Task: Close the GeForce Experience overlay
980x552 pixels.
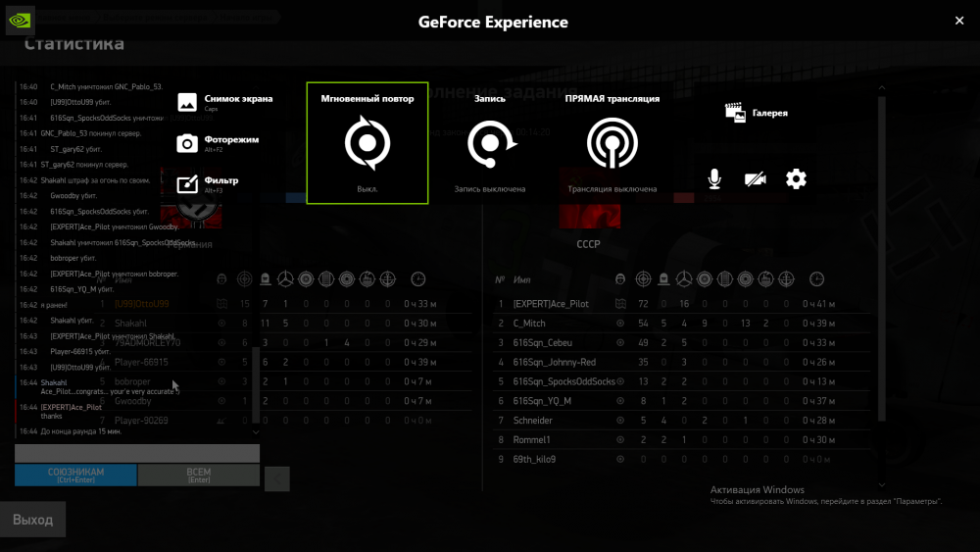Action: pyautogui.click(x=959, y=21)
